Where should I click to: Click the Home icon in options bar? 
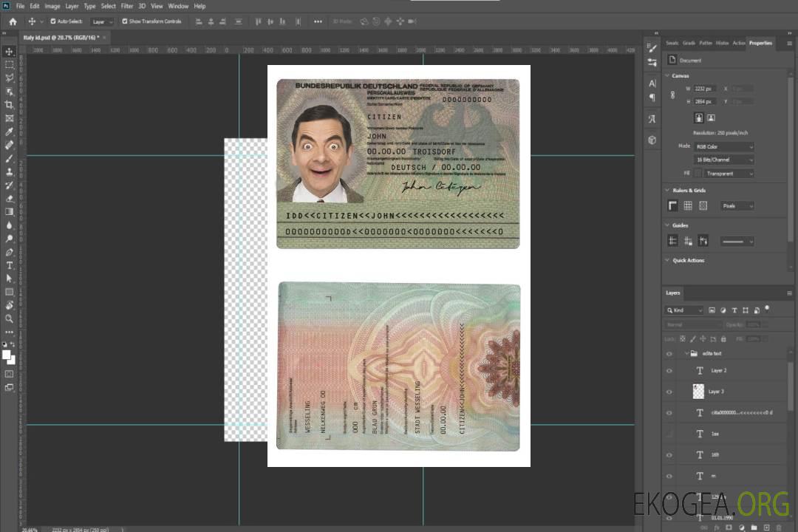coord(13,21)
